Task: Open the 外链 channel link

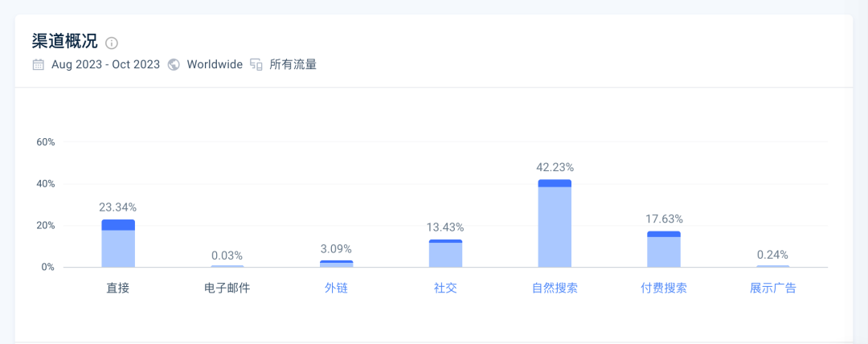Action: click(337, 288)
